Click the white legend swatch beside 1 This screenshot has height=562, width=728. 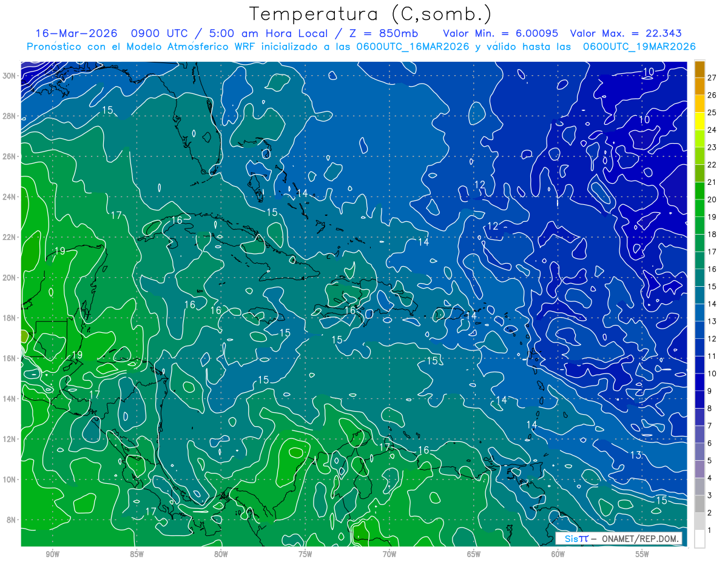pyautogui.click(x=699, y=538)
